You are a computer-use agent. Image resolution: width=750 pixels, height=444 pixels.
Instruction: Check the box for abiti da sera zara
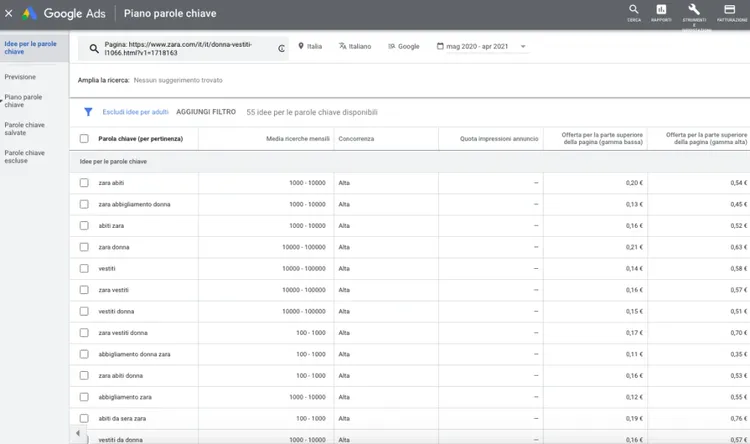84,418
